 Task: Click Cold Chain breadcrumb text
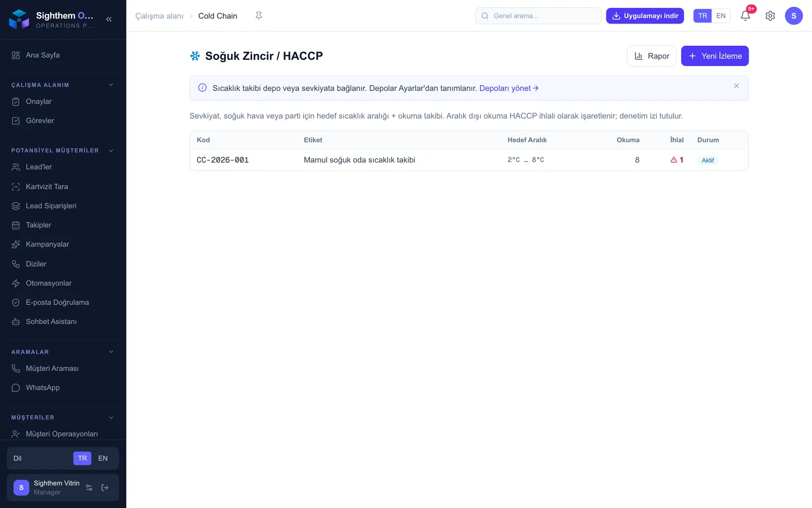click(x=218, y=16)
